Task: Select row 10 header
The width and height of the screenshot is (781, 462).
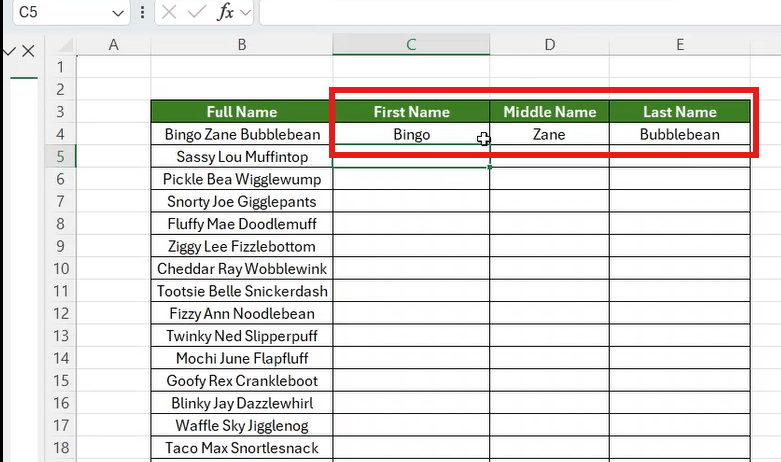Action: pos(60,268)
